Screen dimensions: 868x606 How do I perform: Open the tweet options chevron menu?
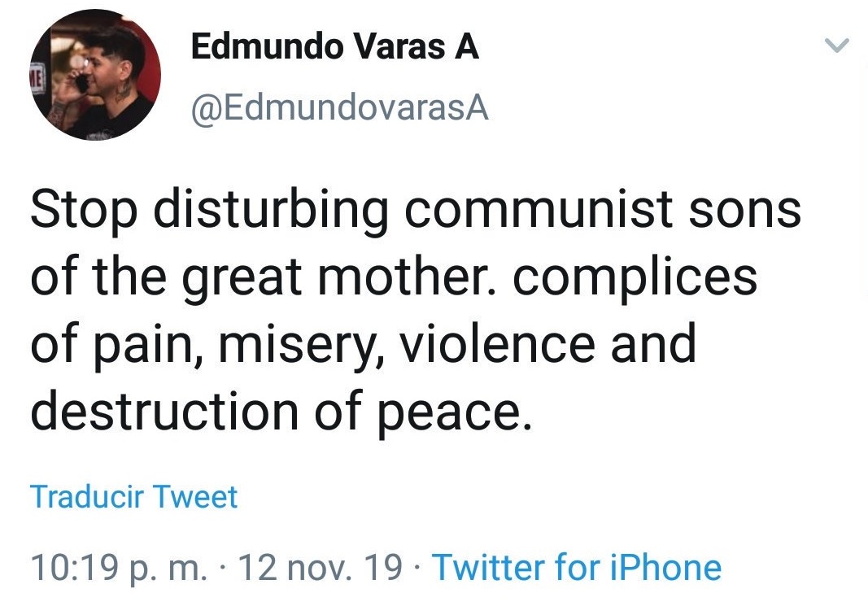(837, 46)
